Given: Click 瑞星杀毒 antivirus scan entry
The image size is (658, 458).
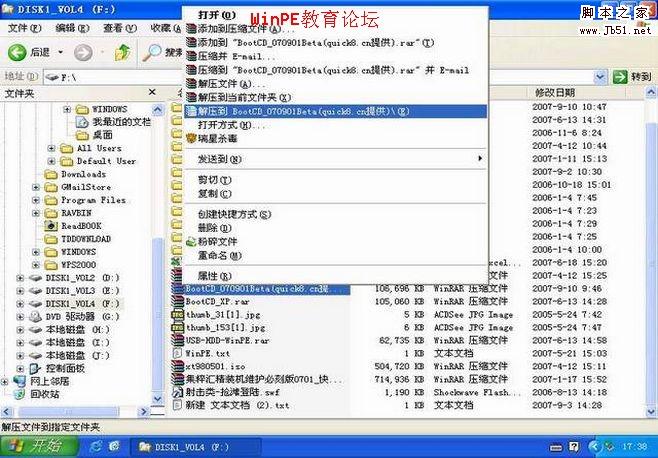Looking at the screenshot, I should pyautogui.click(x=336, y=139).
